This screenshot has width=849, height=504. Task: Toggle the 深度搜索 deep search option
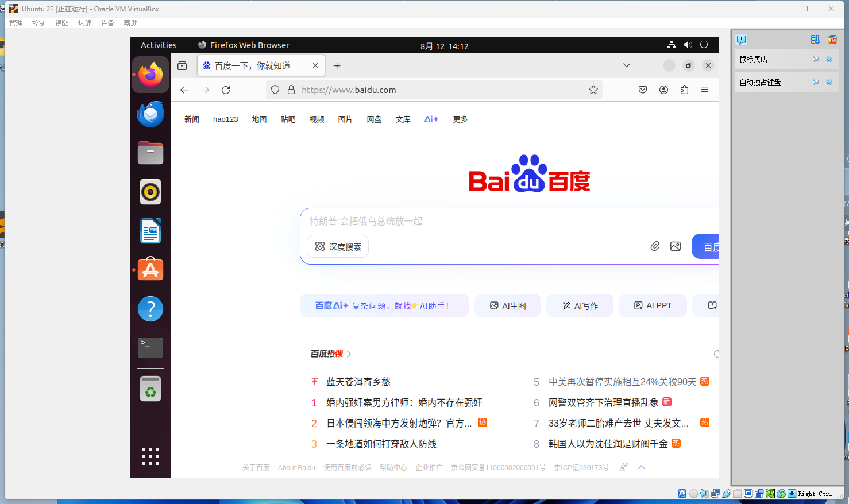click(338, 247)
